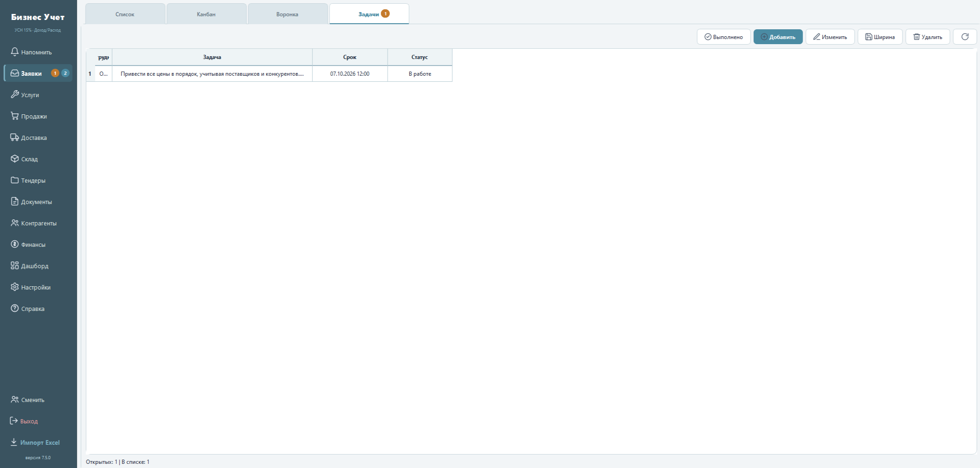Switch to the Канбан tab
Viewport: 980px width, 468px height.
pyautogui.click(x=206, y=14)
